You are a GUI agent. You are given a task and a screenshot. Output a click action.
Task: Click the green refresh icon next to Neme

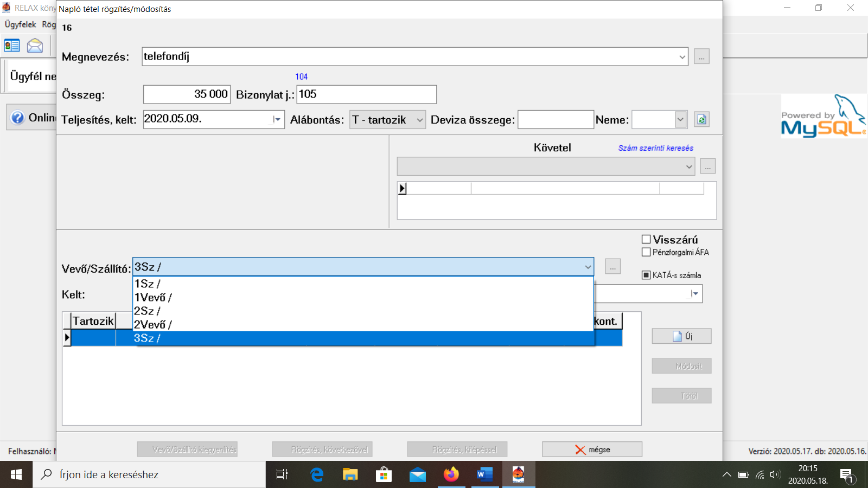(x=701, y=119)
